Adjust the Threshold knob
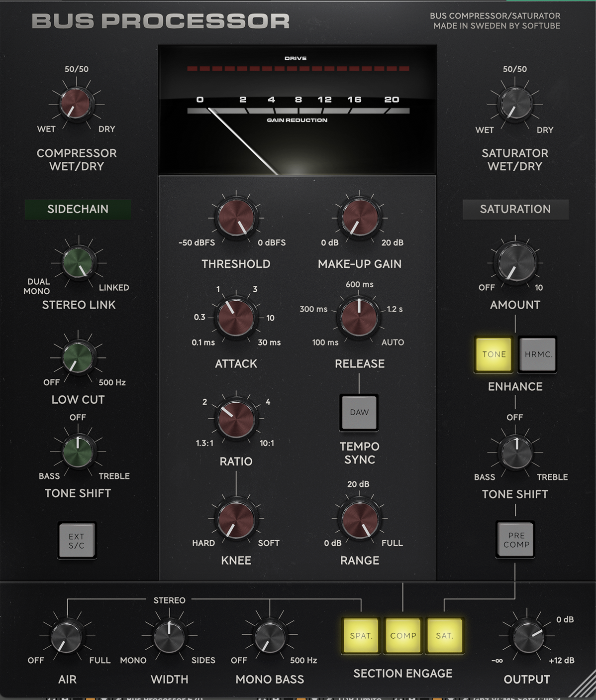Viewport: 596px width, 700px height. coord(236,218)
